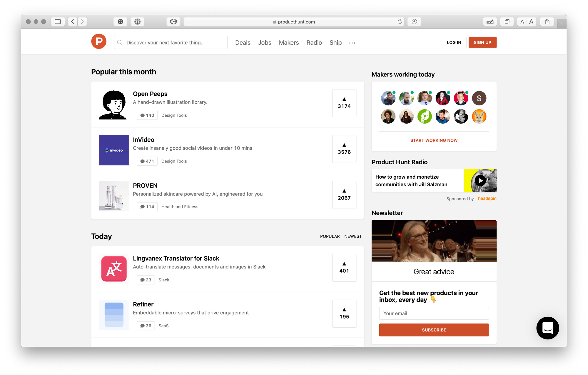Focus the Discover search field

[x=171, y=42]
